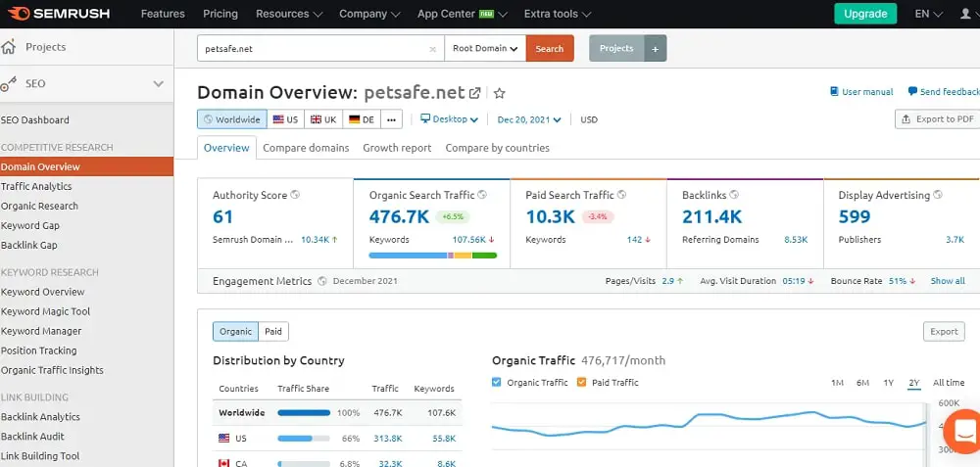Click the user profile icon

[x=966, y=13]
